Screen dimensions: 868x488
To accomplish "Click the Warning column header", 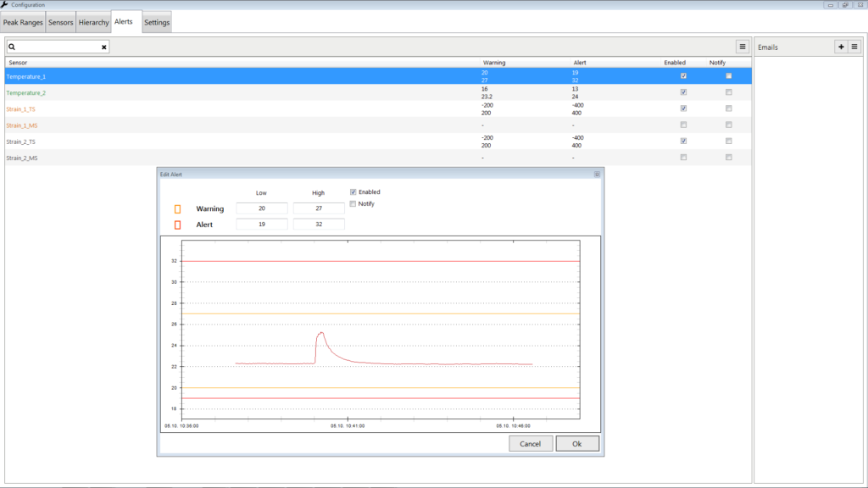I will click(494, 63).
